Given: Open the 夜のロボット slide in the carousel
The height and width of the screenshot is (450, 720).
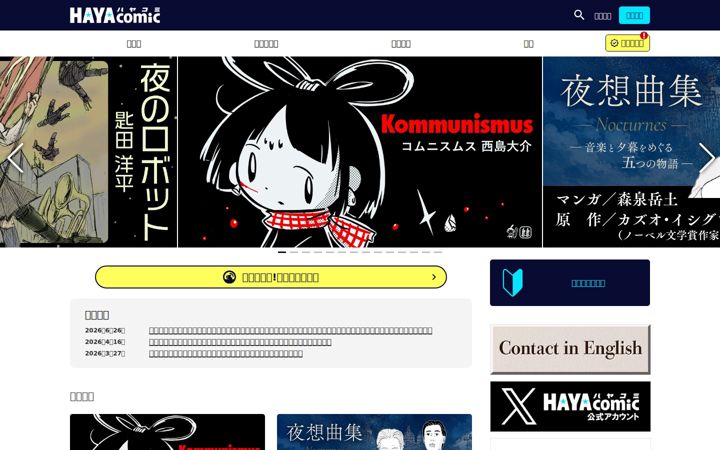Looking at the screenshot, I should (88, 152).
